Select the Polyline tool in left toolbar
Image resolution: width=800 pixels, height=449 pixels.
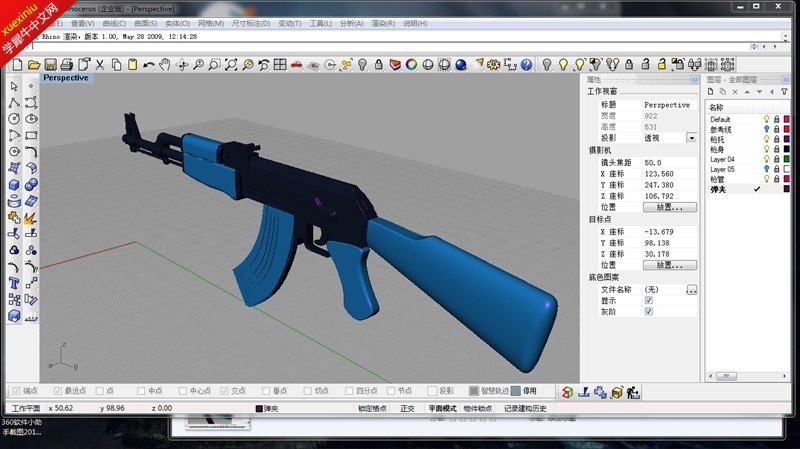click(x=14, y=103)
